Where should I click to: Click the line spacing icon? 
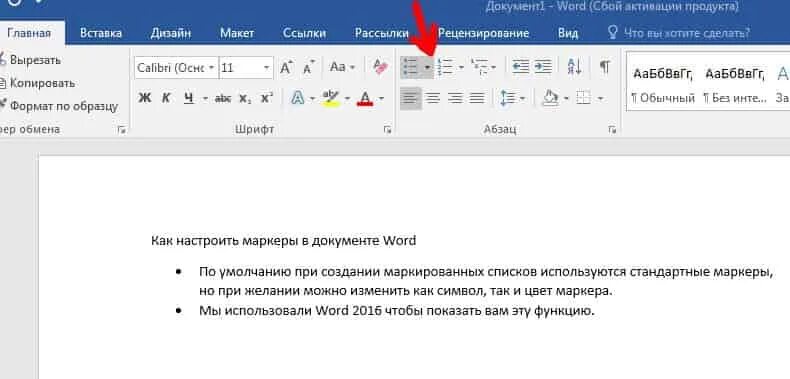point(507,98)
